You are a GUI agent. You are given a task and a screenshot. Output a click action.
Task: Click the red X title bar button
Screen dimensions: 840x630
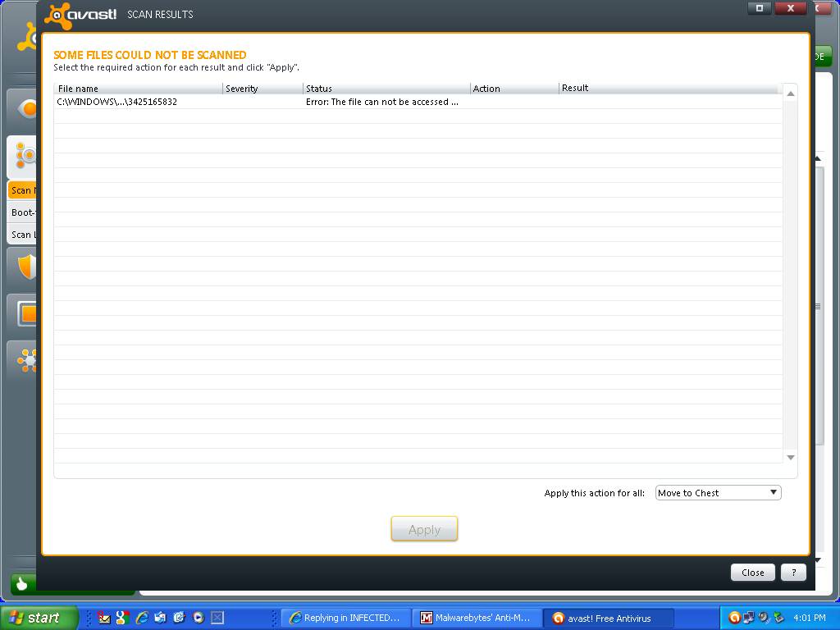pyautogui.click(x=790, y=8)
